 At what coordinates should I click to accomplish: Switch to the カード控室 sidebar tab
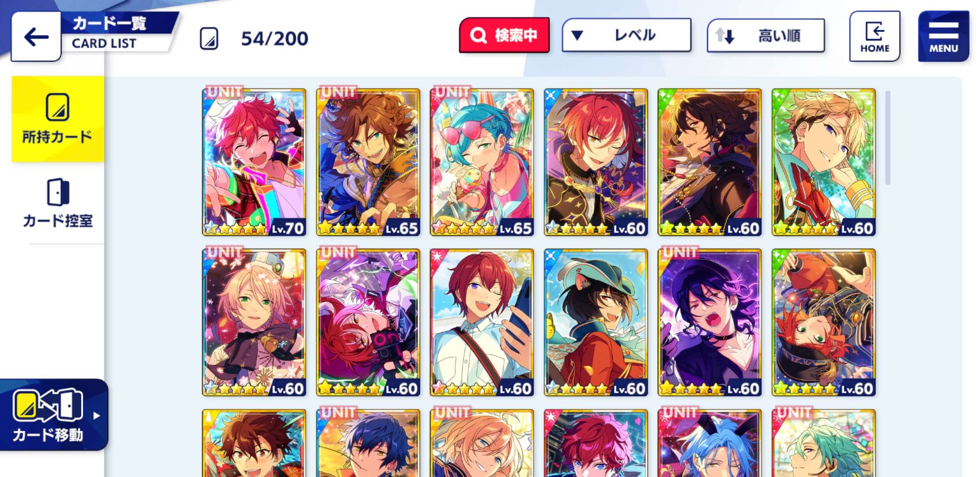point(58,203)
